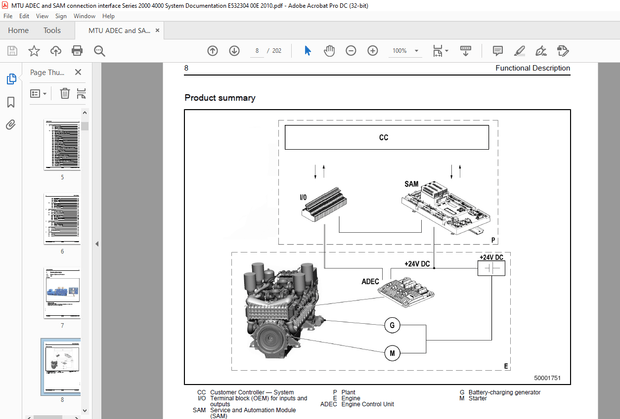The image size is (620, 419).
Task: Click the Acrobat PDF icon in the title bar
Action: 5,5
